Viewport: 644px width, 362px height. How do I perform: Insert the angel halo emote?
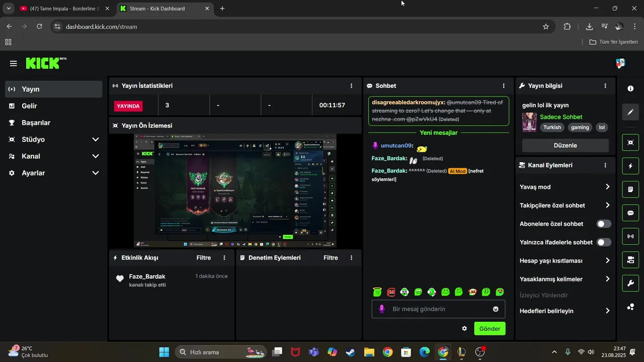(x=377, y=292)
